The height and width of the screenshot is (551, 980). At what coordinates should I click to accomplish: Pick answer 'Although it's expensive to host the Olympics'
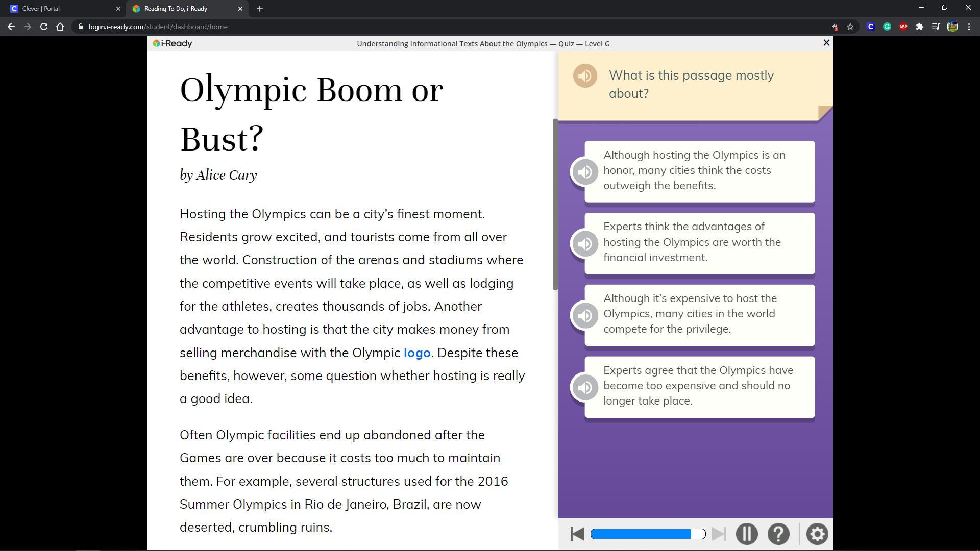tap(699, 314)
